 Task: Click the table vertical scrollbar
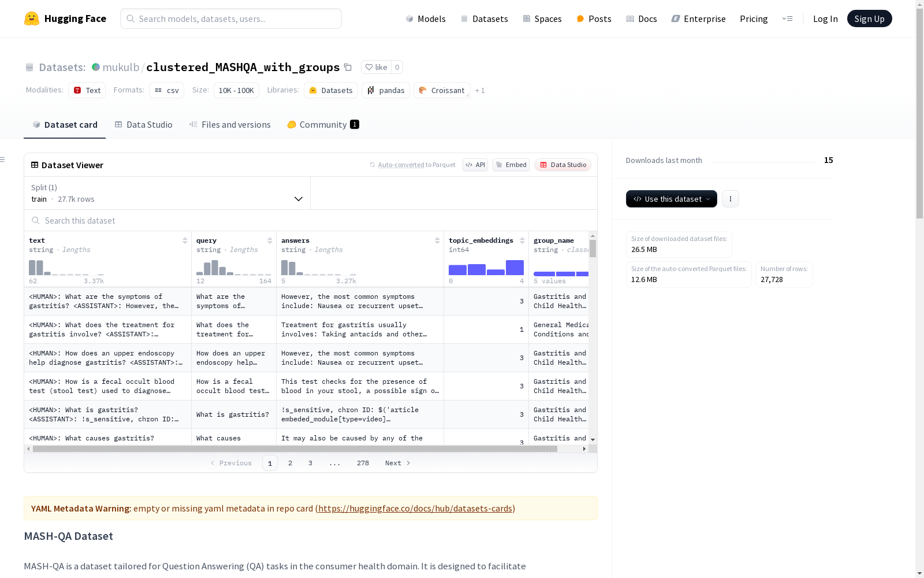[593, 249]
